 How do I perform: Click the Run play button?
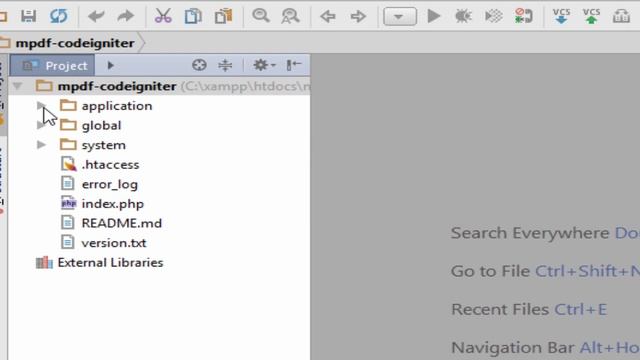433,16
